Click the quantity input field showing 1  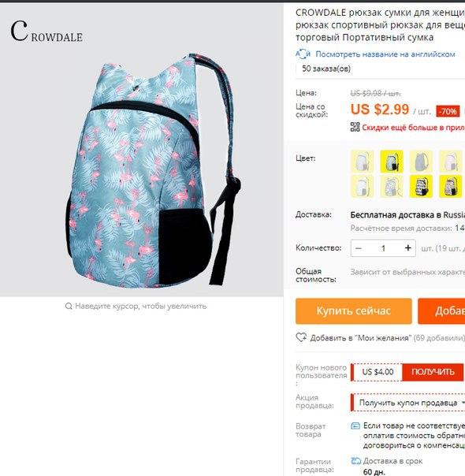pos(383,248)
